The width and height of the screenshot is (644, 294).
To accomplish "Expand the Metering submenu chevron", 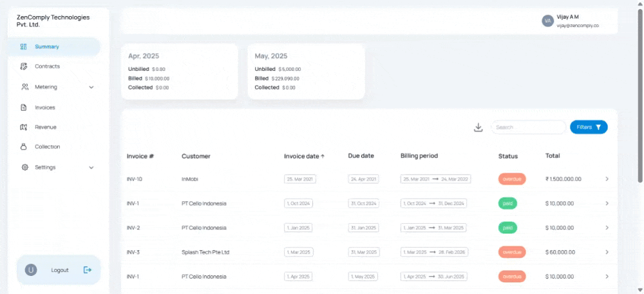I will pos(91,87).
